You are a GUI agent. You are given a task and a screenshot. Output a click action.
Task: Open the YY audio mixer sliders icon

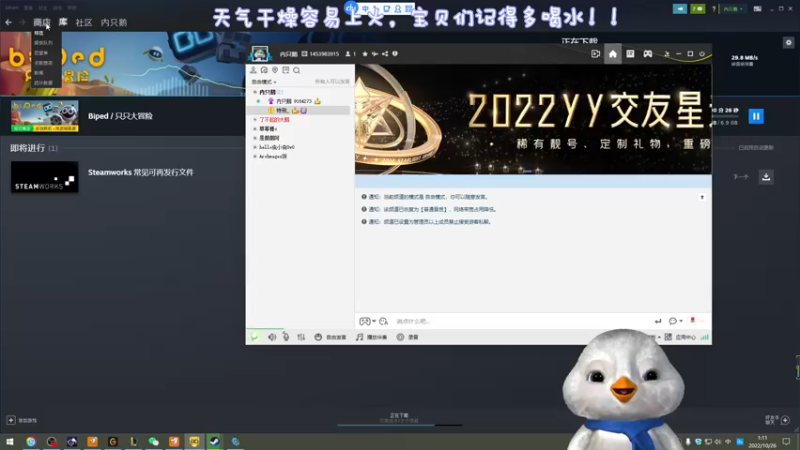coord(301,337)
